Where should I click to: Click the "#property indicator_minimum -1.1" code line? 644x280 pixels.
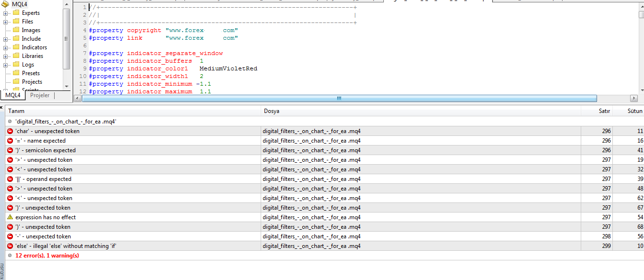150,84
